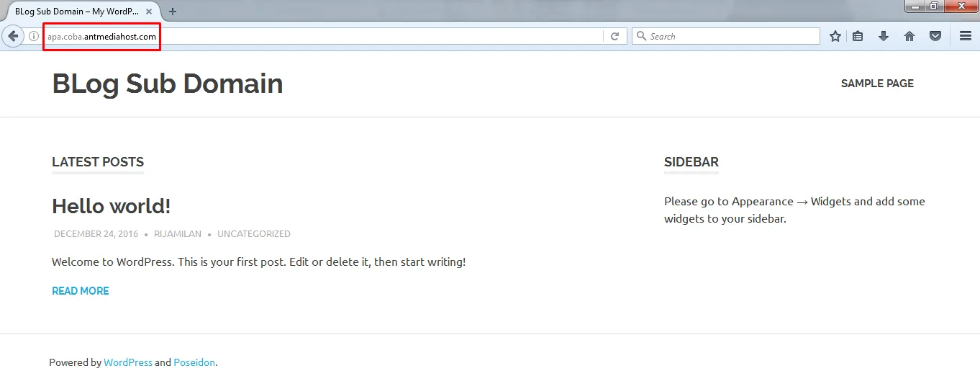Open the Poseidon theme footer link

(x=194, y=362)
